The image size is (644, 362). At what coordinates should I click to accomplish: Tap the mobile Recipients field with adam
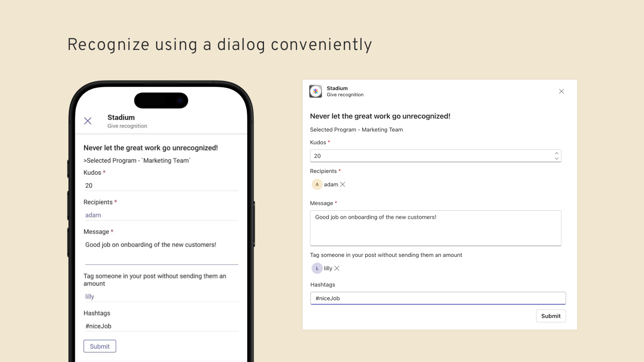[160, 215]
